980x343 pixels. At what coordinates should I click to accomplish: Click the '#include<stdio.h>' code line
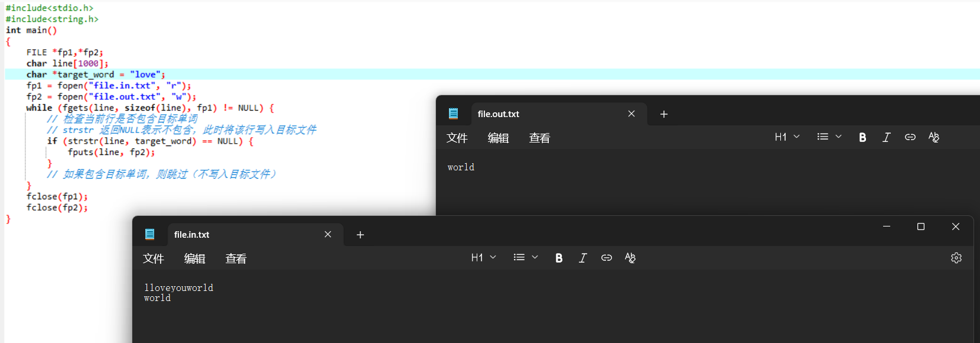(x=50, y=8)
